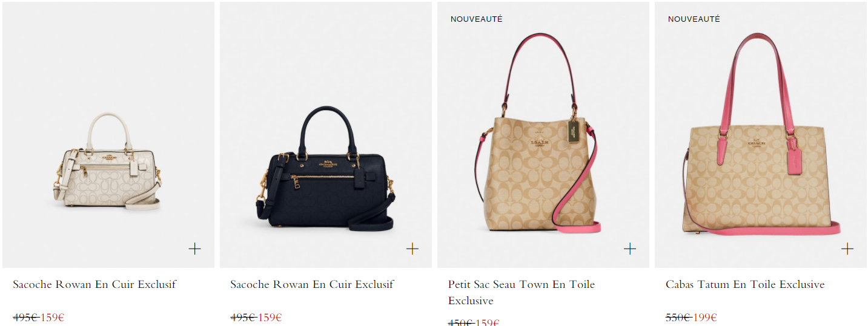The width and height of the screenshot is (868, 326).
Task: Click NOUVEAUTÉ badge on Petit Sac Seau Town
Action: coord(477,19)
